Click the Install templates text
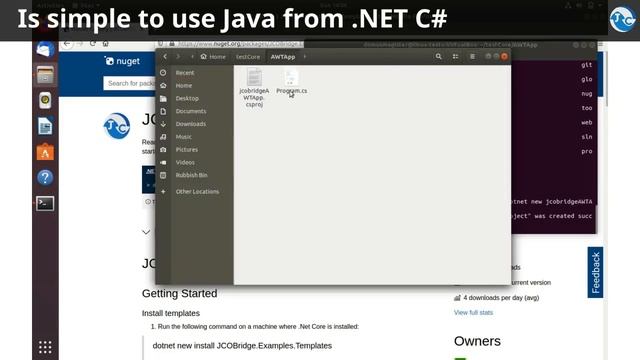This screenshot has height=360, width=640. [x=171, y=313]
